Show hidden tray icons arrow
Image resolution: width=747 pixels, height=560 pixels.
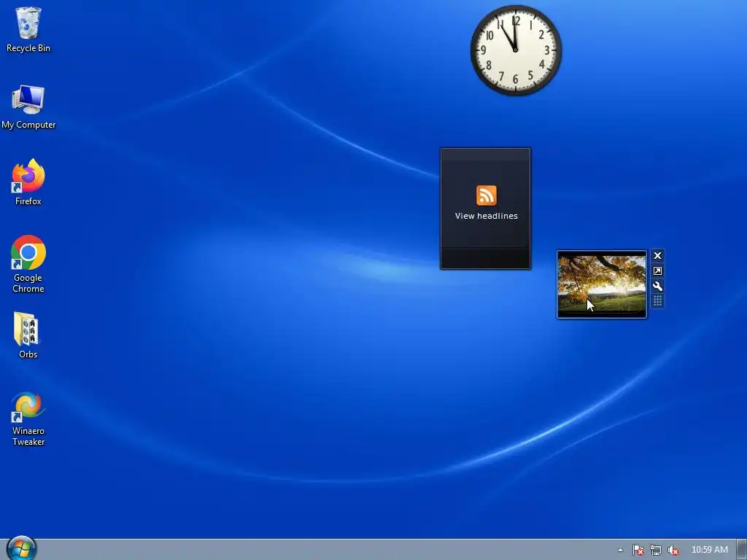pos(620,550)
